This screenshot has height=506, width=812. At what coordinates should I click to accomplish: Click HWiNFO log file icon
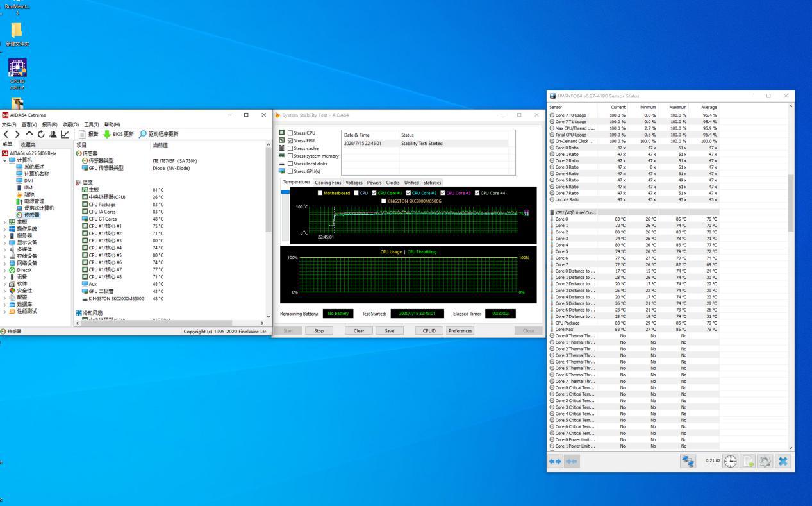click(748, 461)
